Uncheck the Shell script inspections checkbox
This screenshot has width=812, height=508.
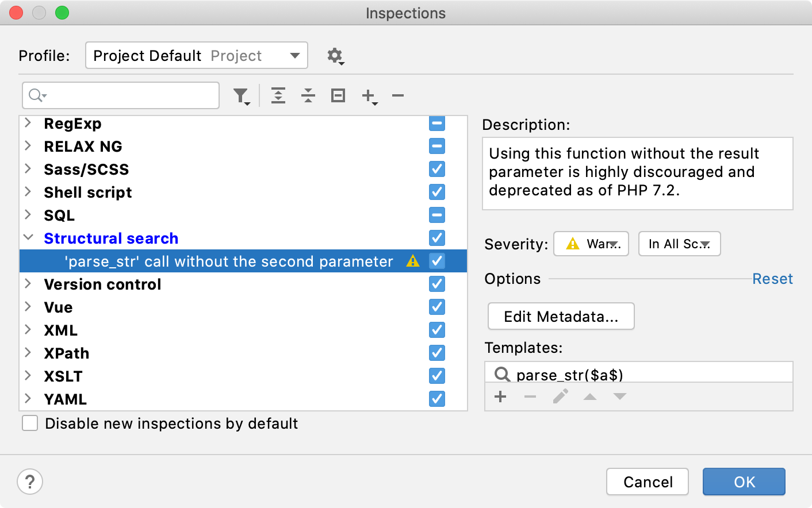437,192
